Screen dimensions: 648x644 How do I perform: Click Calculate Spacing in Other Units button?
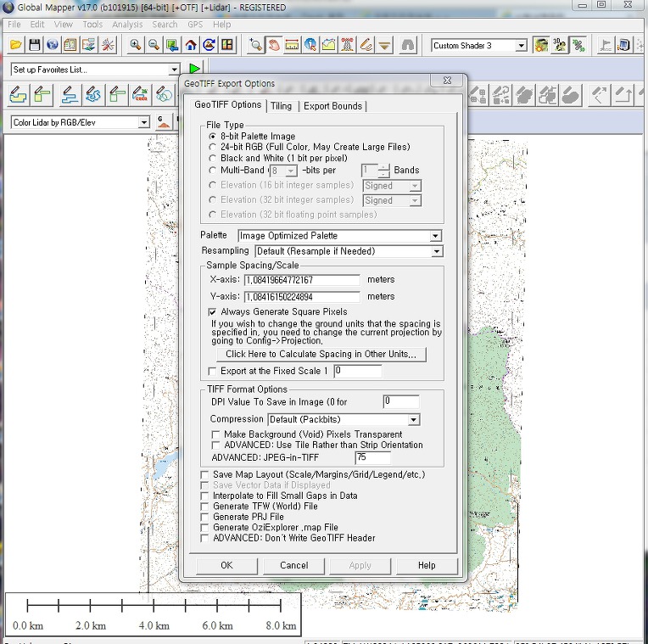(321, 354)
